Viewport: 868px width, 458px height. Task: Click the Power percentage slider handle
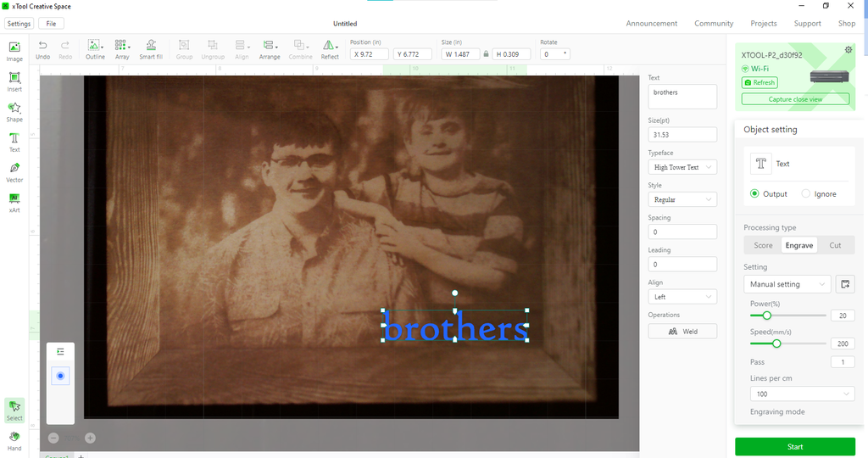pyautogui.click(x=767, y=316)
